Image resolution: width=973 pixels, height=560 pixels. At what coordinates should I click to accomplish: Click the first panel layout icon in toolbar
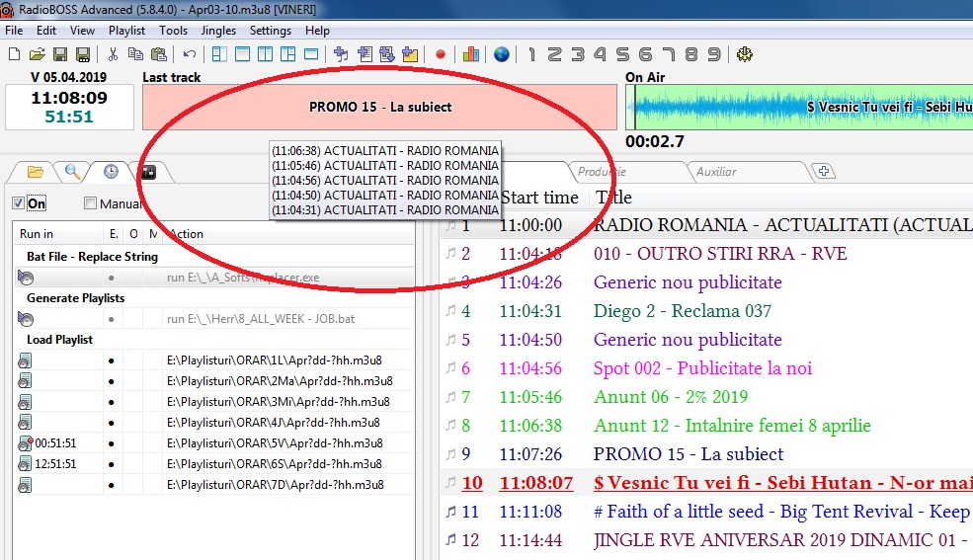[x=219, y=54]
